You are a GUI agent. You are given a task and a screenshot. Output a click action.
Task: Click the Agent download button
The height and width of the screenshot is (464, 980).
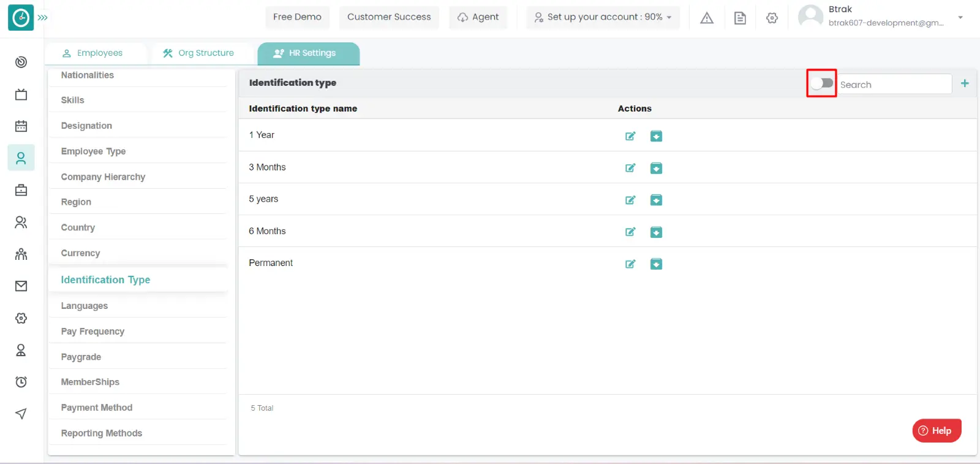click(x=478, y=17)
